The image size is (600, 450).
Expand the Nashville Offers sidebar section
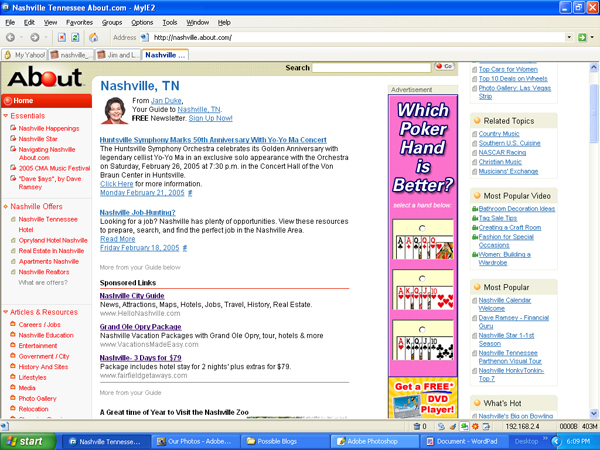[6, 207]
